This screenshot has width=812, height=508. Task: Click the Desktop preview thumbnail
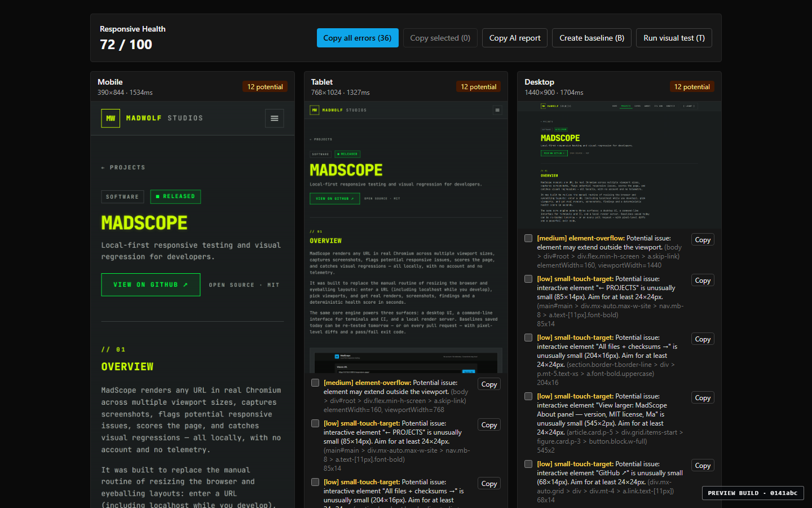619,165
